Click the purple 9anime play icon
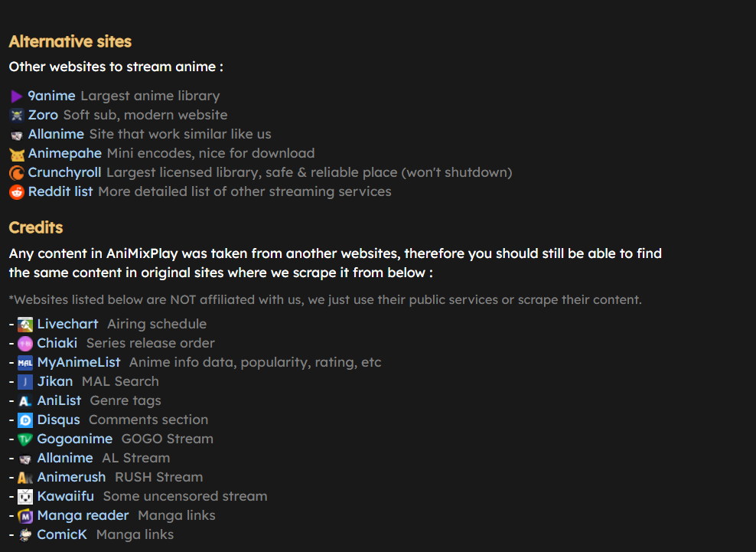This screenshot has width=756, height=552. (x=16, y=96)
